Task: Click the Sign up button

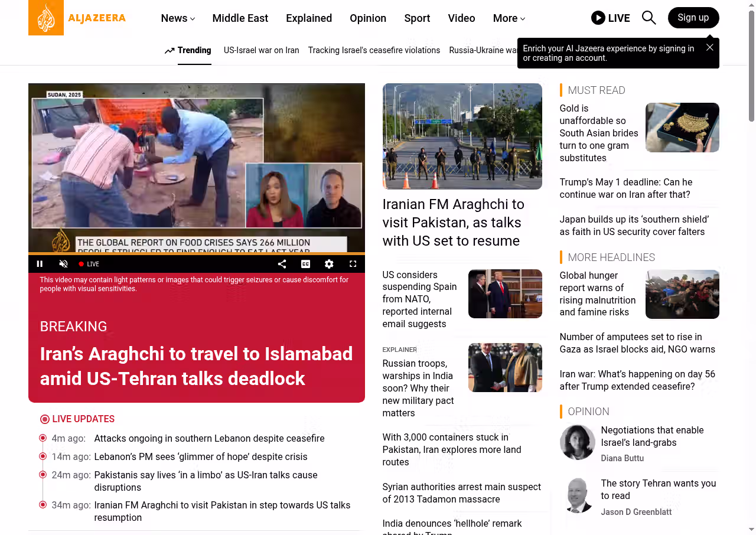Action: pyautogui.click(x=693, y=18)
